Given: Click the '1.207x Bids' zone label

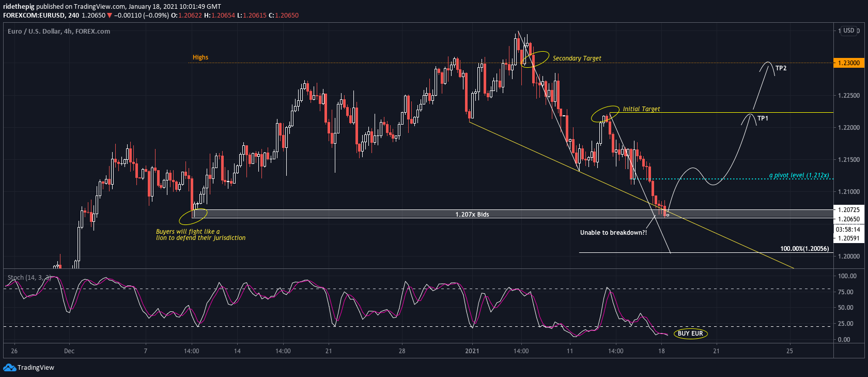Looking at the screenshot, I should point(472,214).
